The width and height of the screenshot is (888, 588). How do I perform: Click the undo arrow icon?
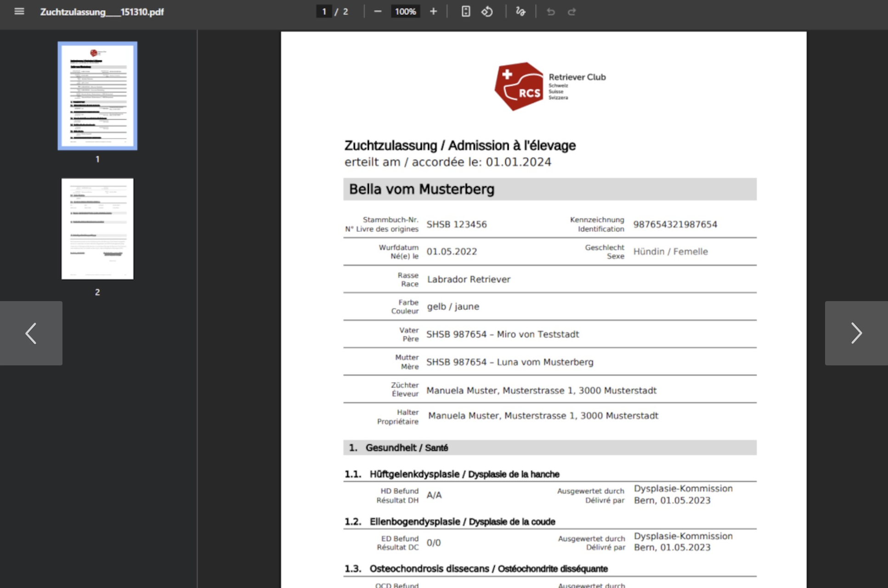(550, 11)
